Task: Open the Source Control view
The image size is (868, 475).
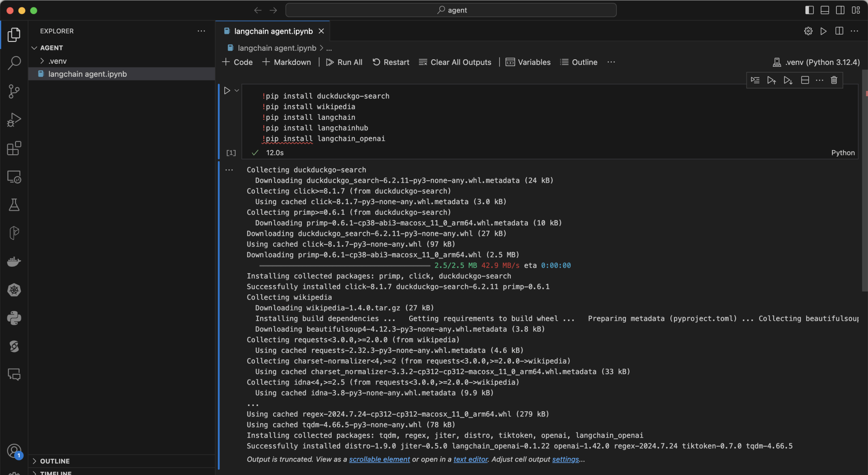Action: coord(14,91)
